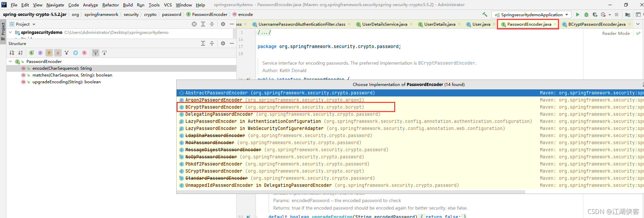Open the VCS menu
The height and width of the screenshot is (218, 644).
pos(168,5)
